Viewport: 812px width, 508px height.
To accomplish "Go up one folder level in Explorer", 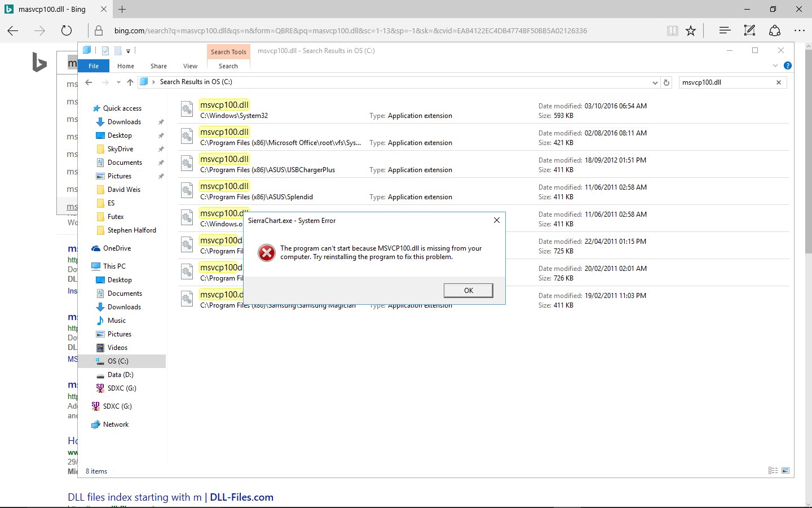I will tap(130, 82).
